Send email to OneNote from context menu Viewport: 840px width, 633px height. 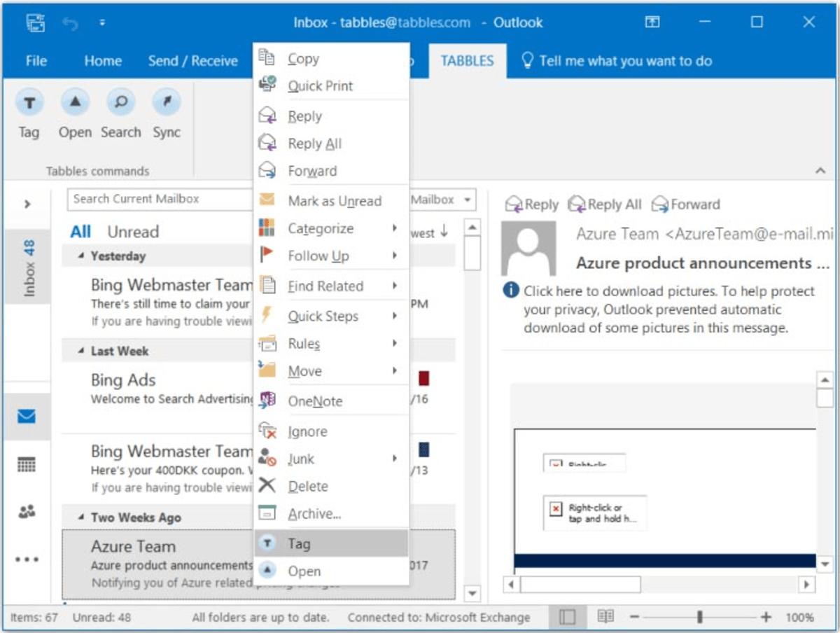click(316, 401)
